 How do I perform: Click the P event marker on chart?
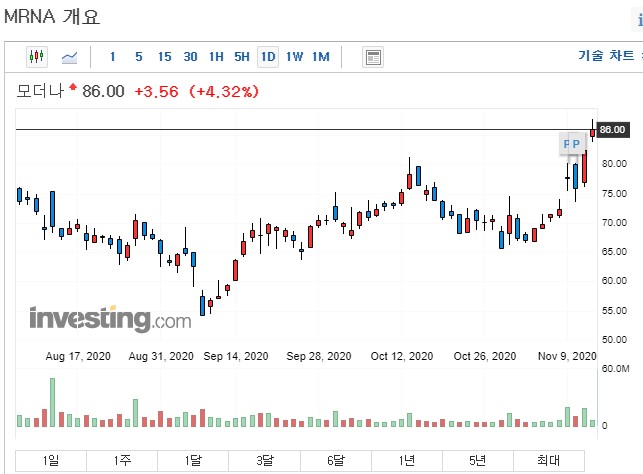(x=576, y=144)
